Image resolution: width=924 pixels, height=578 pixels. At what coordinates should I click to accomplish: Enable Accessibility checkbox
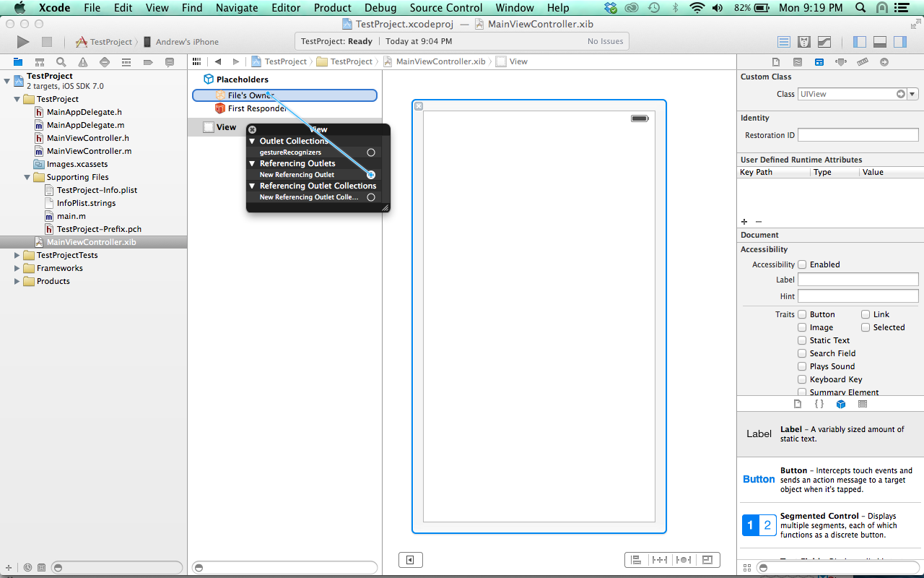802,264
